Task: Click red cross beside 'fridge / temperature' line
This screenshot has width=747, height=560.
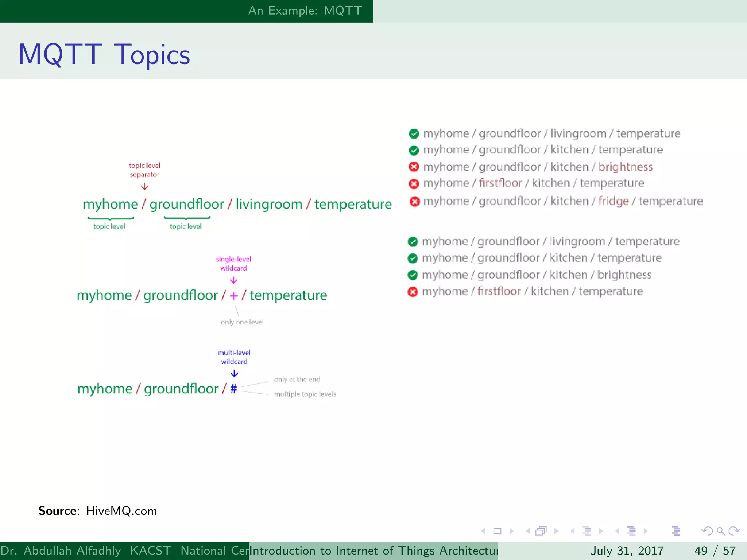Action: click(414, 201)
